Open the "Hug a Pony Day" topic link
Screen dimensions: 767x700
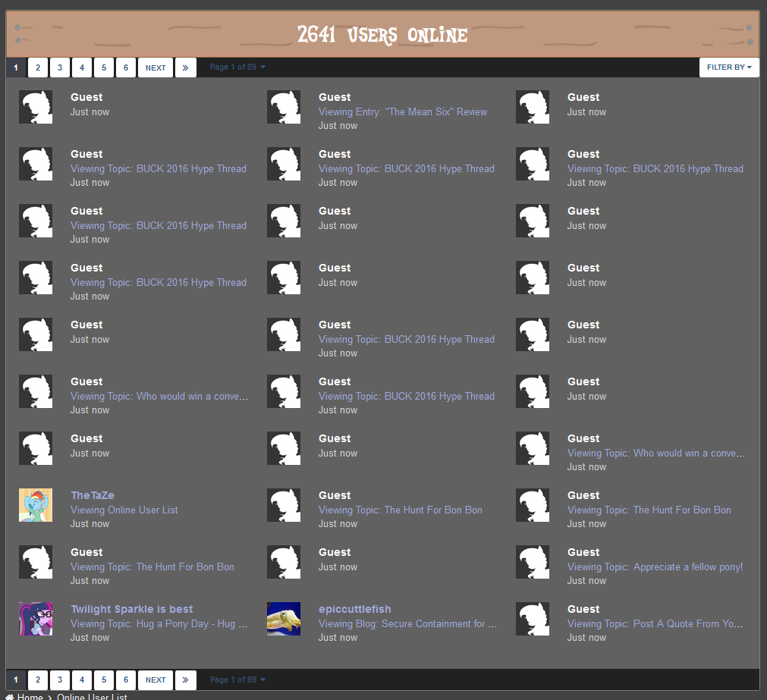(159, 623)
